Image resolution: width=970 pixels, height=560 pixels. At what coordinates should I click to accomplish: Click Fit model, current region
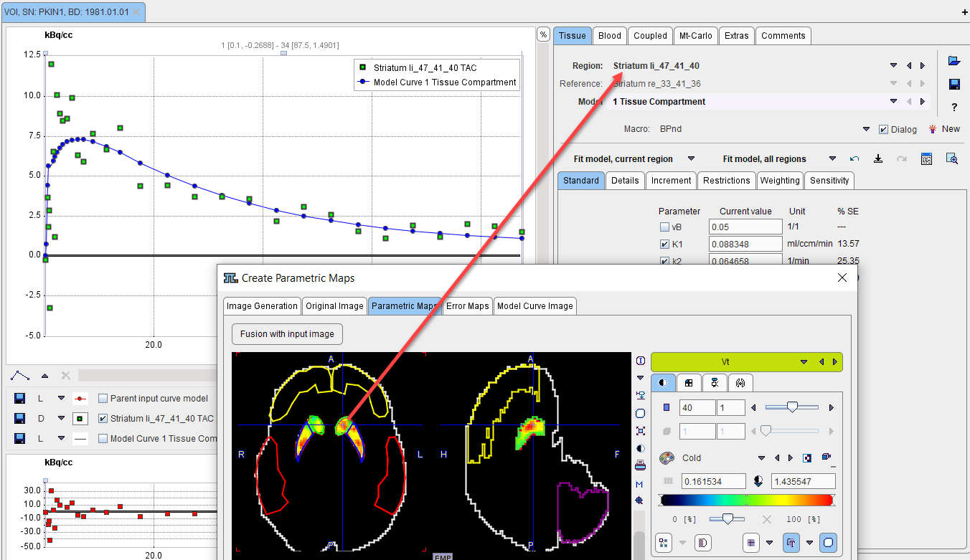pos(623,158)
